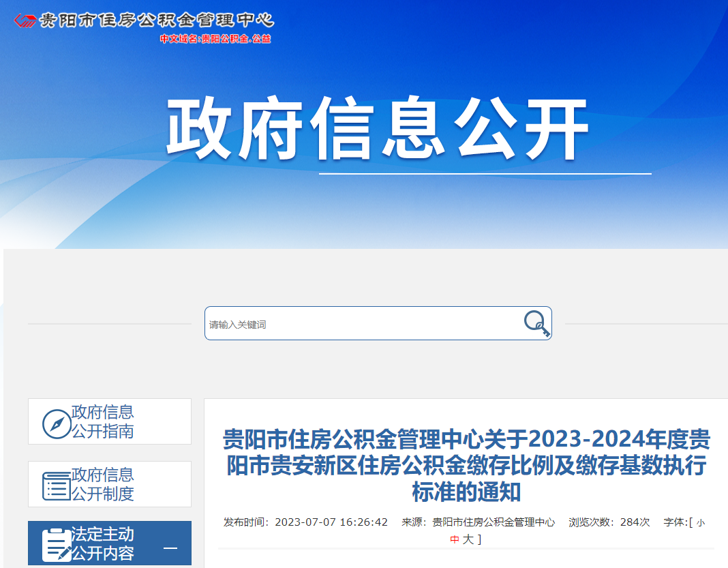Open the 政府信息公开指南 menu item

103,421
